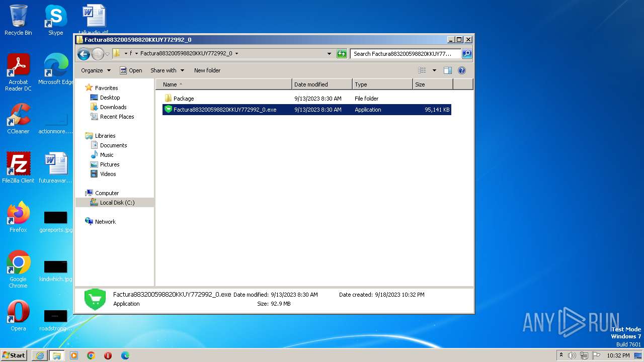Click Favorites in navigation pane
Screen dimensions: 644x362
pos(106,88)
